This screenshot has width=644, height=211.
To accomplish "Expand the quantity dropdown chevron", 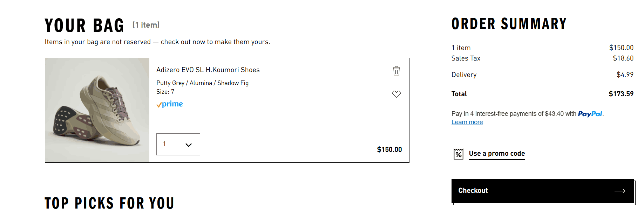I will pyautogui.click(x=189, y=145).
